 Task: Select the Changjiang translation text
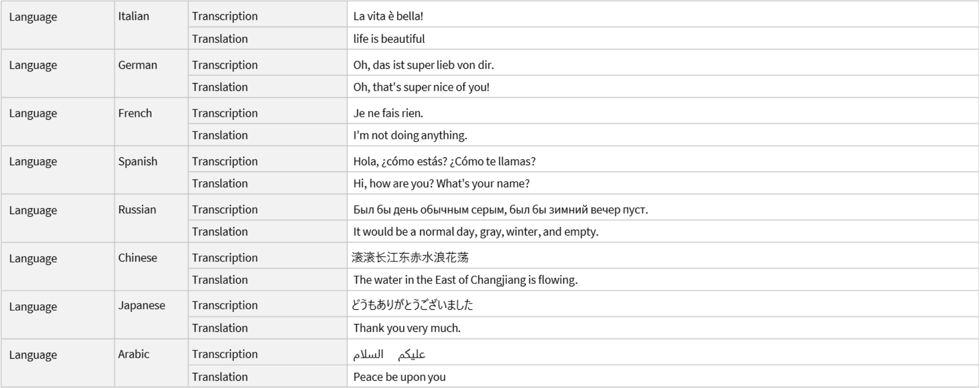(465, 280)
